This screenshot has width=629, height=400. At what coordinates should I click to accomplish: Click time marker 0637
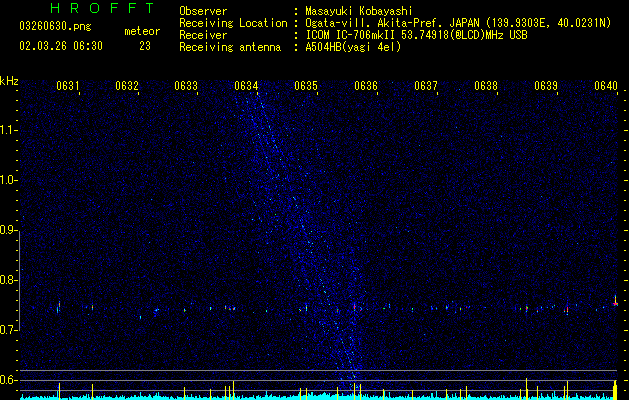click(x=426, y=86)
